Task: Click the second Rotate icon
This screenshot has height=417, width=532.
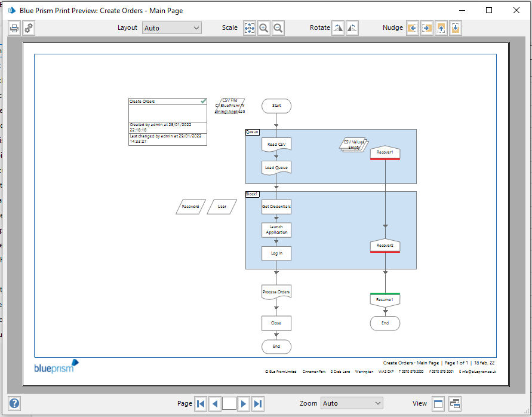Action: [352, 28]
